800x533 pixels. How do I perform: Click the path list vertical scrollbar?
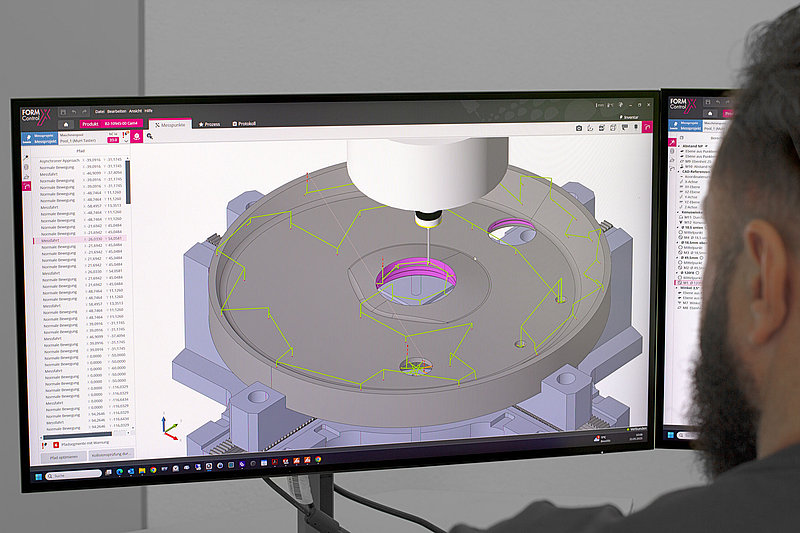click(128, 182)
